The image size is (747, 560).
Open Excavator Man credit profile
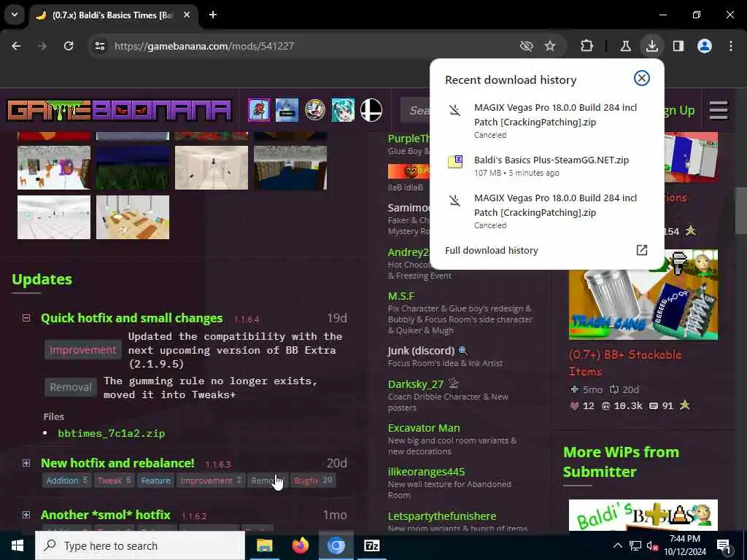point(424,428)
